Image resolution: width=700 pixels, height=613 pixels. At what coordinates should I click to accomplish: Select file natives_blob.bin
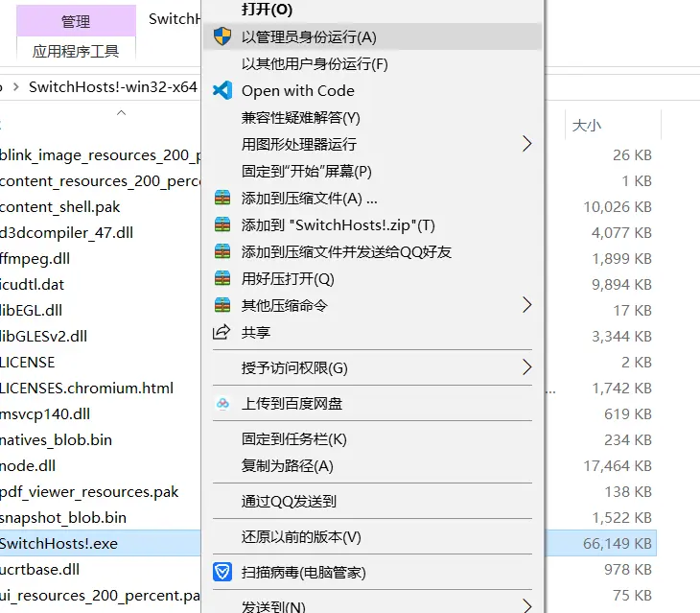[x=56, y=439]
